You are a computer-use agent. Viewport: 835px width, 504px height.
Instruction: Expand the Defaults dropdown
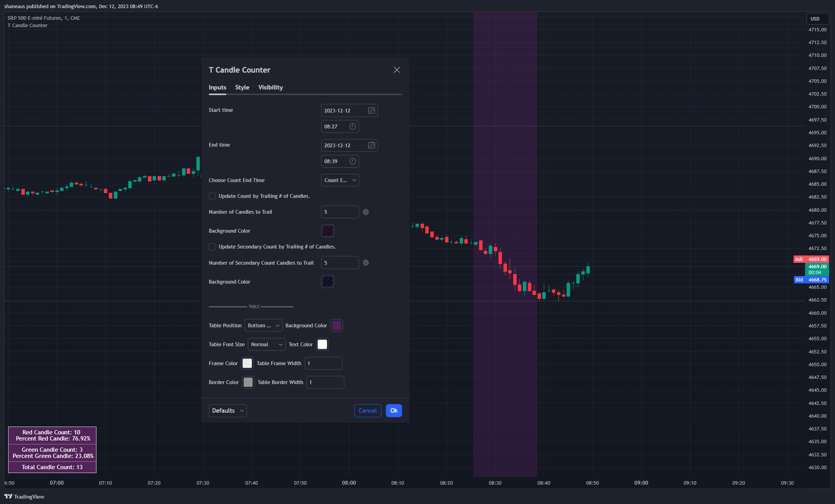(x=228, y=411)
